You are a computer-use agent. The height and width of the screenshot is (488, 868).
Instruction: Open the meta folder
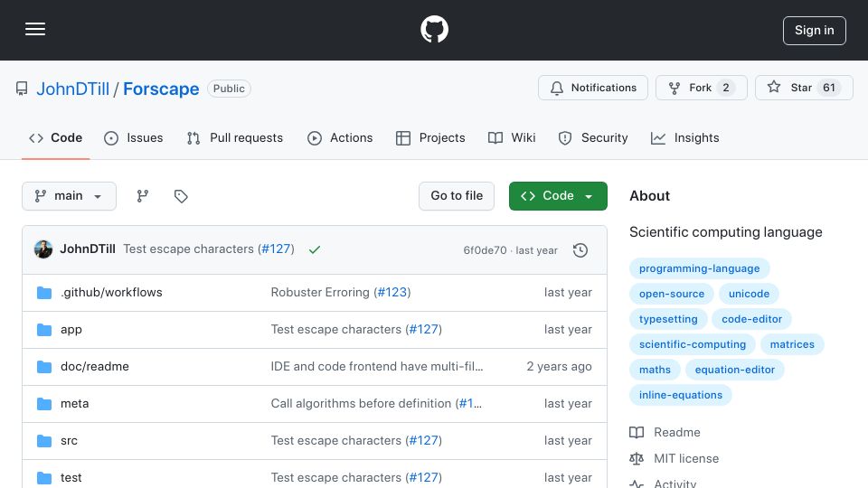coord(74,403)
